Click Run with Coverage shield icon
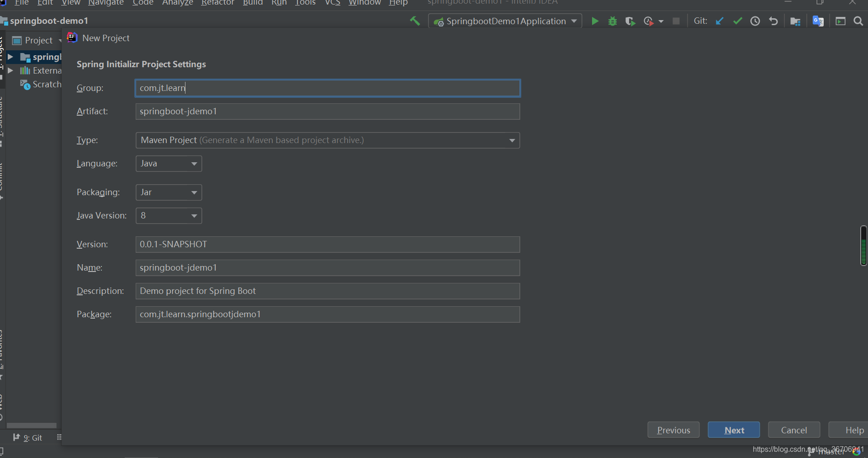The width and height of the screenshot is (868, 458). 630,21
